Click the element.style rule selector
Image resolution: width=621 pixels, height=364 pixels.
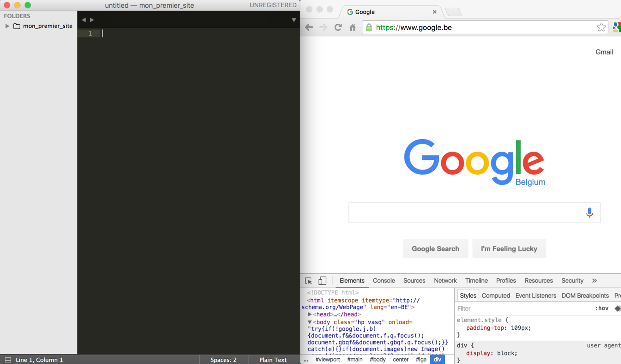pyautogui.click(x=479, y=320)
